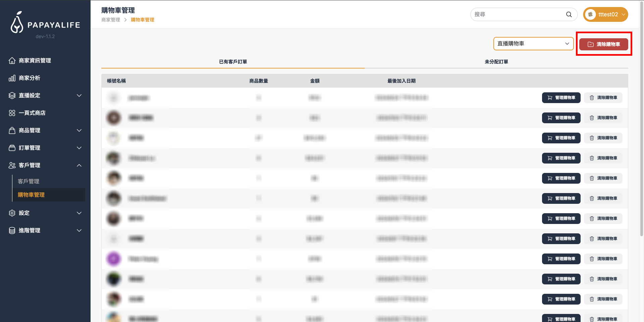Select the 已有客戶訂單 tab
Screen dimensions: 644x322
click(x=233, y=62)
